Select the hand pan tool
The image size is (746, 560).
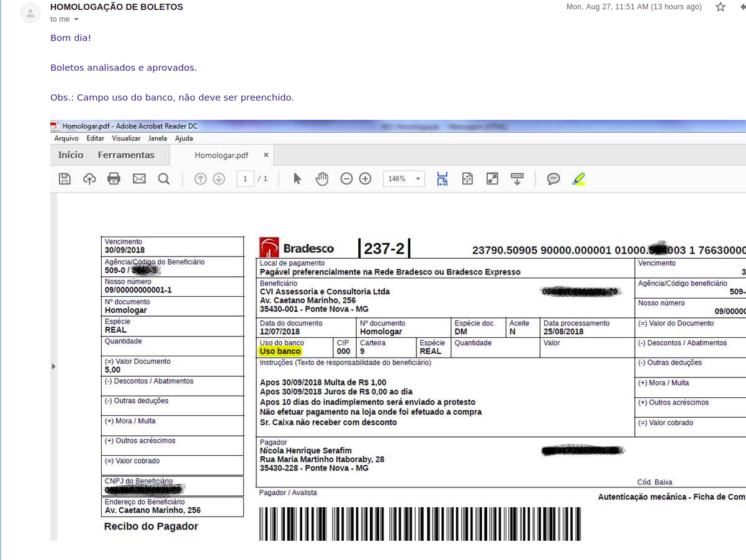[x=321, y=179]
